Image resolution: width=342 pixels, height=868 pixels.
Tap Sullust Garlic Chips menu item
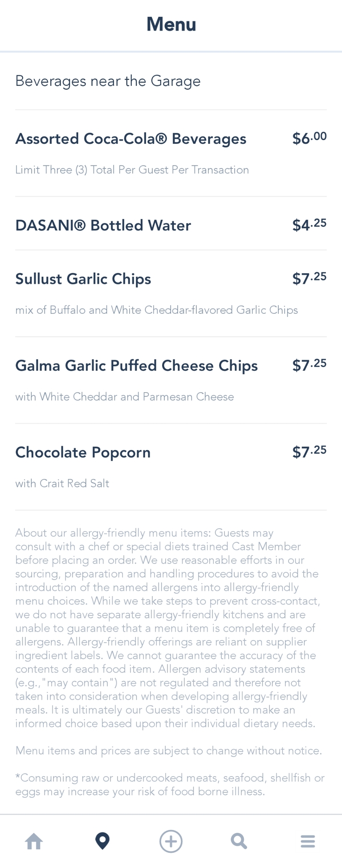pos(83,279)
